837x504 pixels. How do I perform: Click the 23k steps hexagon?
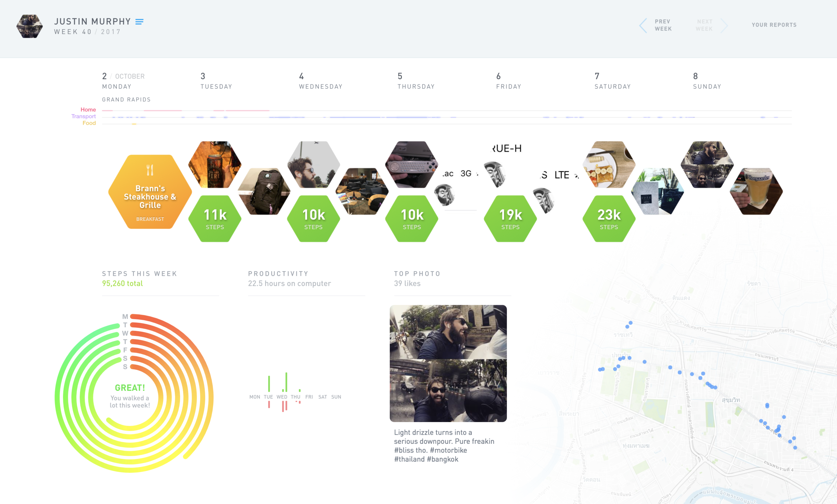click(609, 219)
